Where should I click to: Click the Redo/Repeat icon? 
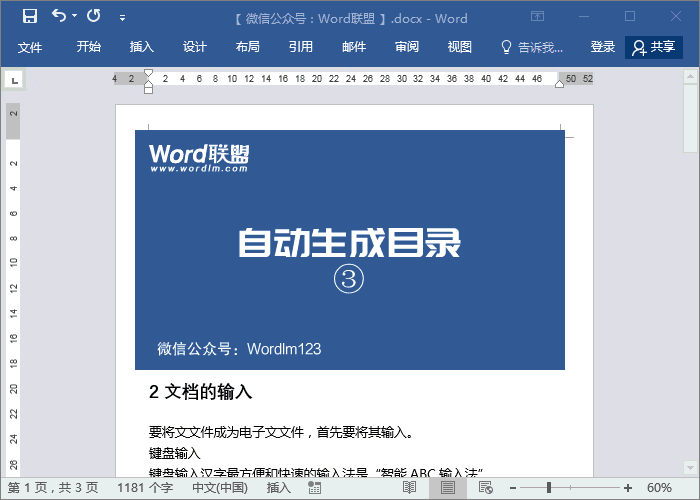pos(94,16)
